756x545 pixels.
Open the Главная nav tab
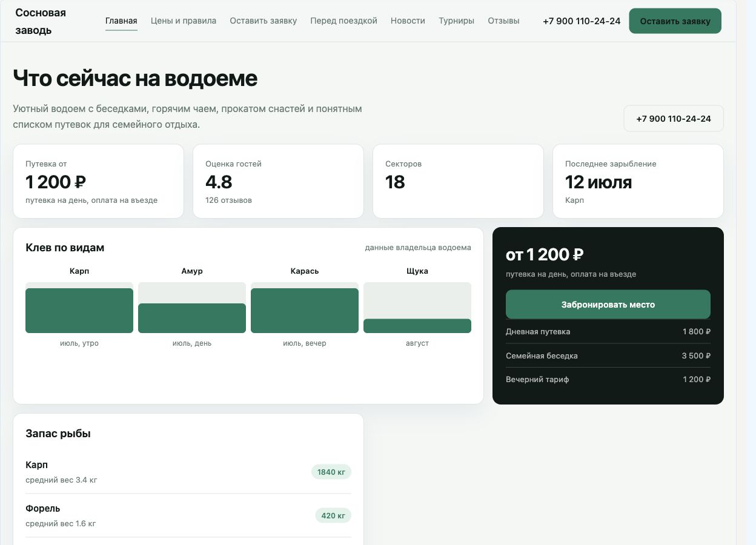tap(121, 21)
